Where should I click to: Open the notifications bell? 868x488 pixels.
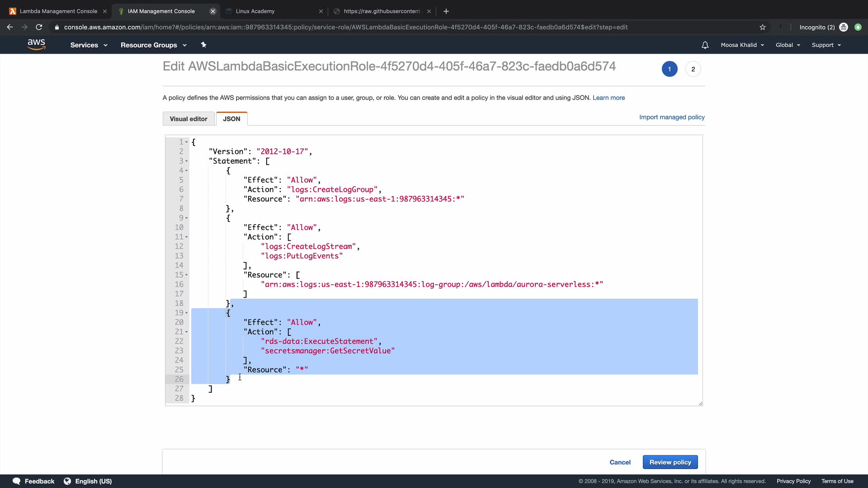[x=705, y=45]
